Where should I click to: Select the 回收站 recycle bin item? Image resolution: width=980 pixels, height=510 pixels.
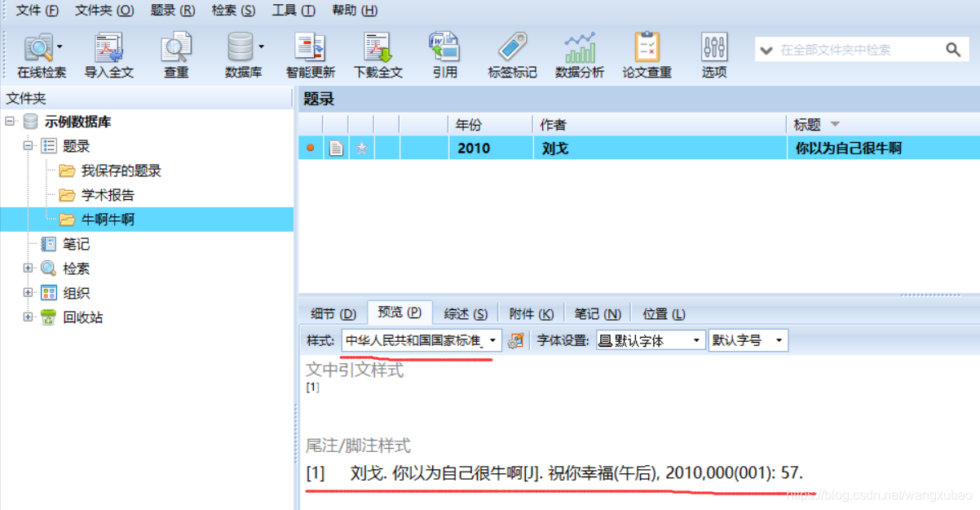[x=83, y=317]
